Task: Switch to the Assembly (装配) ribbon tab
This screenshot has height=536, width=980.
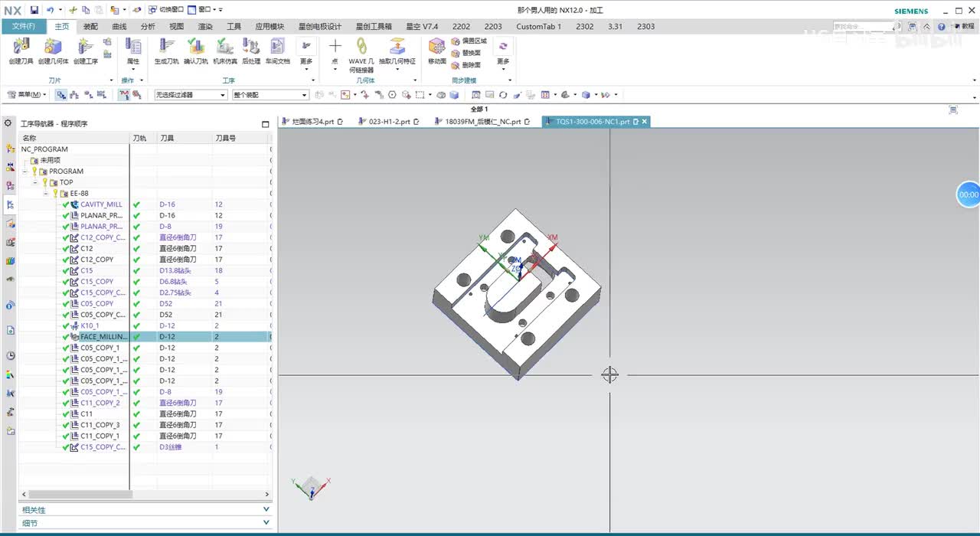Action: 90,26
